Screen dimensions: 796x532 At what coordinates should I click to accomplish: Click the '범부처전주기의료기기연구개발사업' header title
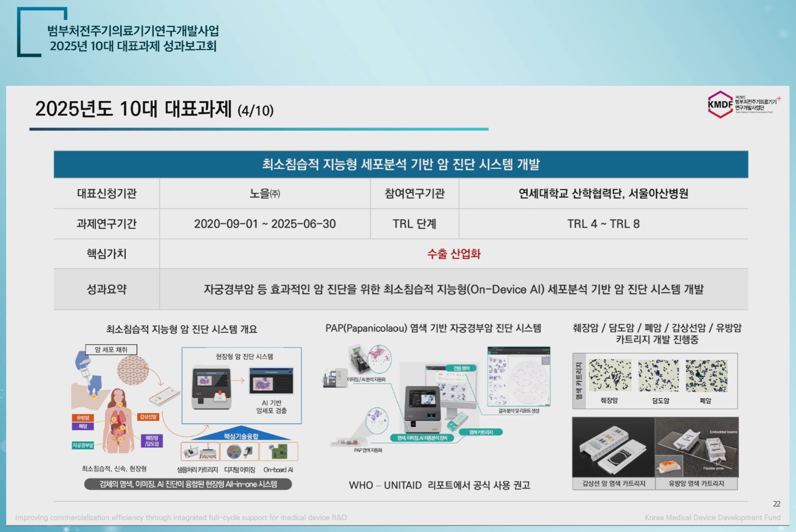point(133,30)
